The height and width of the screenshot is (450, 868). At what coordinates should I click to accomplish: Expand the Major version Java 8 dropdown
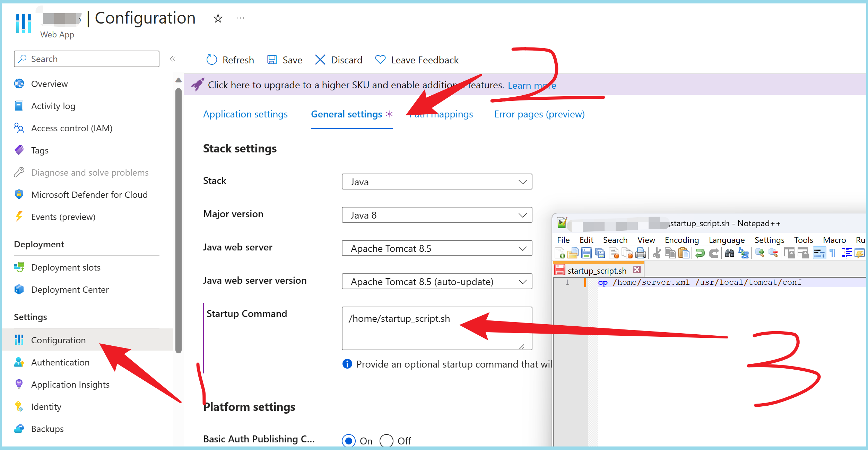coord(436,215)
